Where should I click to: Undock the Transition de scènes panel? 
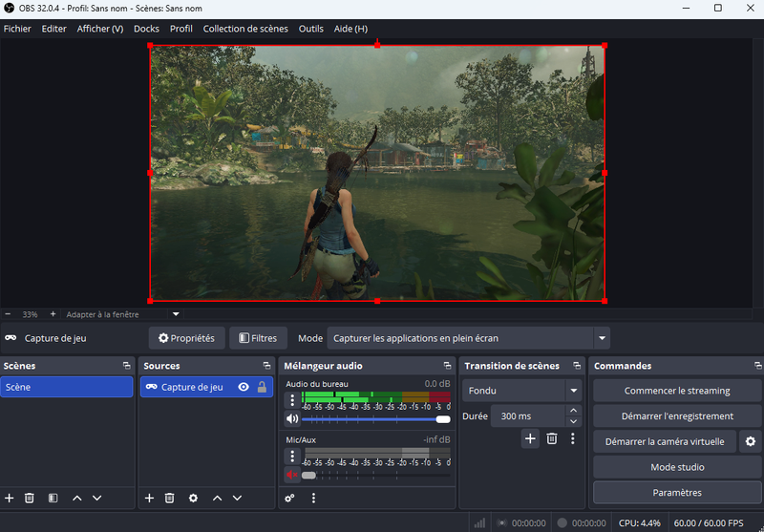pyautogui.click(x=577, y=366)
